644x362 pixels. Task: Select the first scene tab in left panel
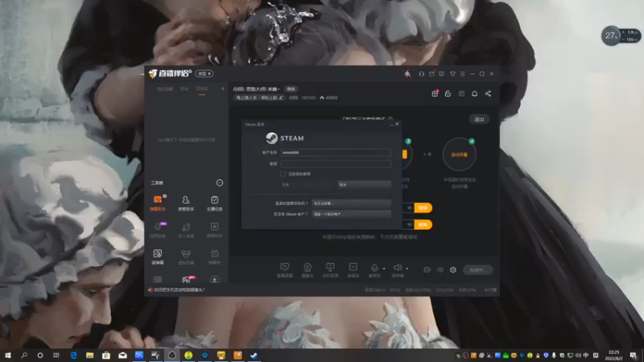[165, 89]
